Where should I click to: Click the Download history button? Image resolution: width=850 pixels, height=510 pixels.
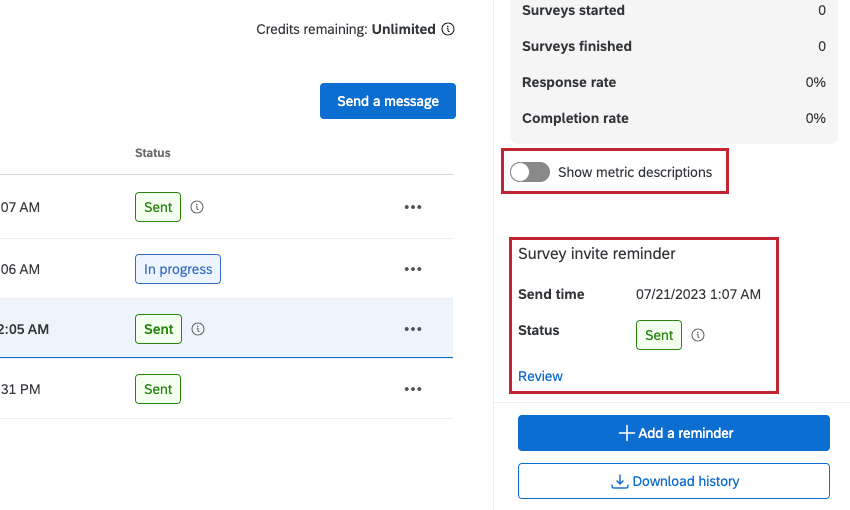coord(674,481)
